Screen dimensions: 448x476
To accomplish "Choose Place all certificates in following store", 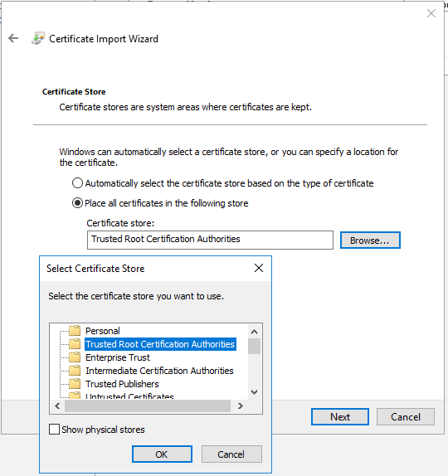I will pyautogui.click(x=77, y=203).
